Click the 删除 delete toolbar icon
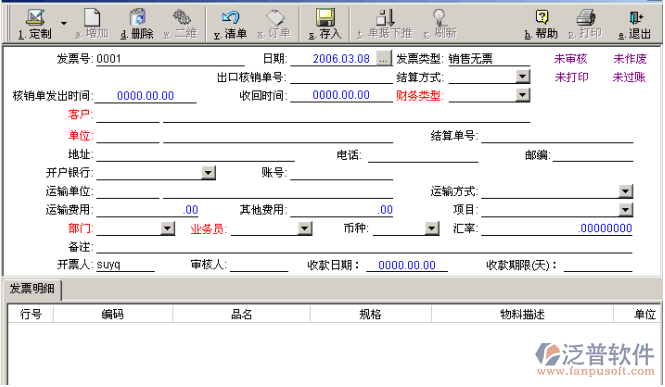The width and height of the screenshot is (665, 387). pyautogui.click(x=137, y=18)
